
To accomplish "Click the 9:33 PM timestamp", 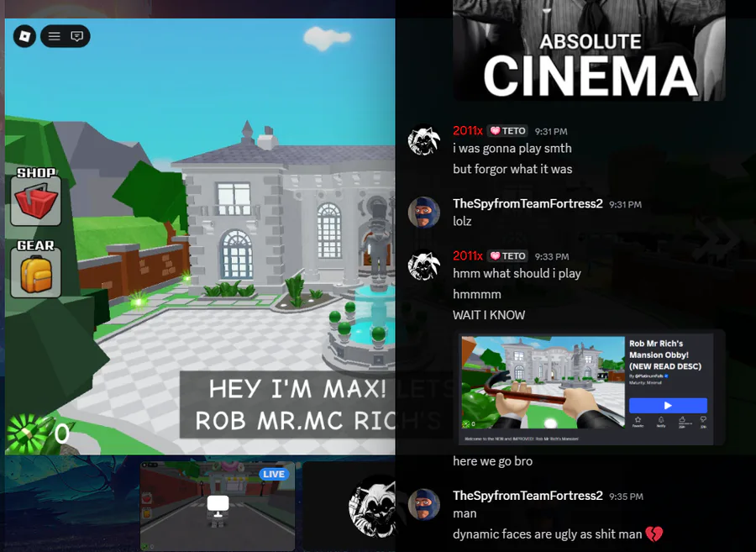I will (x=552, y=256).
